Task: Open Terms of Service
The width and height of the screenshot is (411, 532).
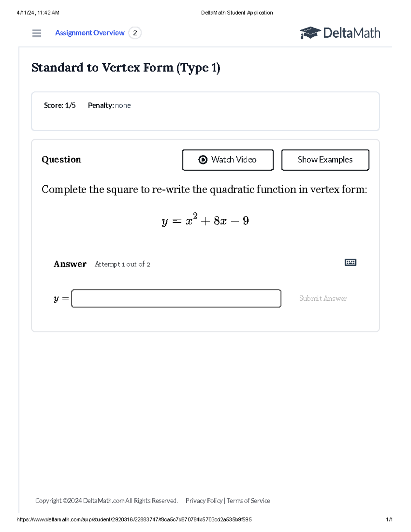Action: coord(248,500)
